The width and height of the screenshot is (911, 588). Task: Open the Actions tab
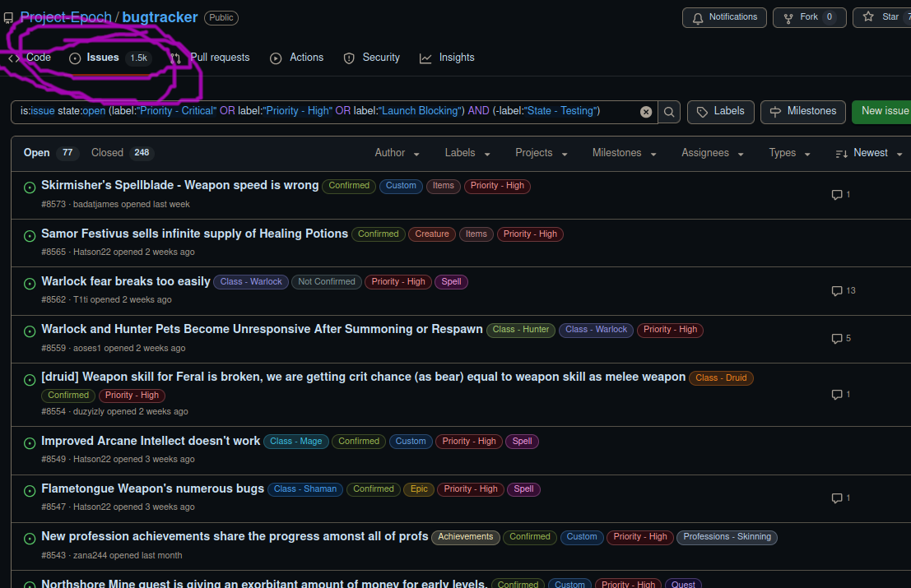[x=297, y=58]
